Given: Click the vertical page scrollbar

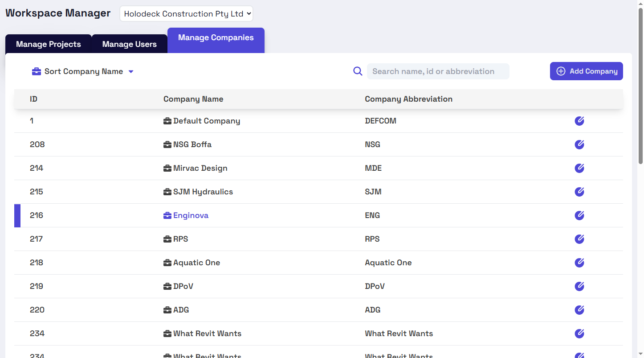Looking at the screenshot, I should tap(640, 85).
